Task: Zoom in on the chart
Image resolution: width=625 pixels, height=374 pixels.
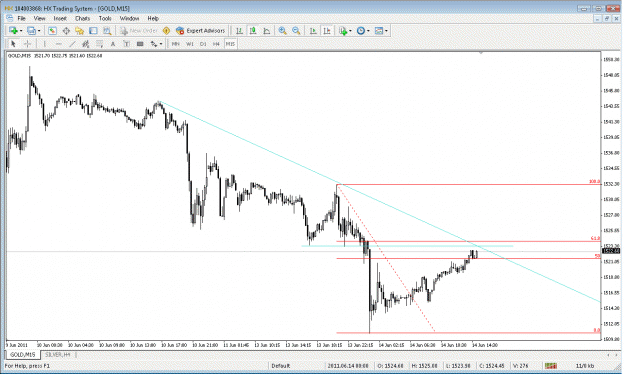Action: coord(283,31)
